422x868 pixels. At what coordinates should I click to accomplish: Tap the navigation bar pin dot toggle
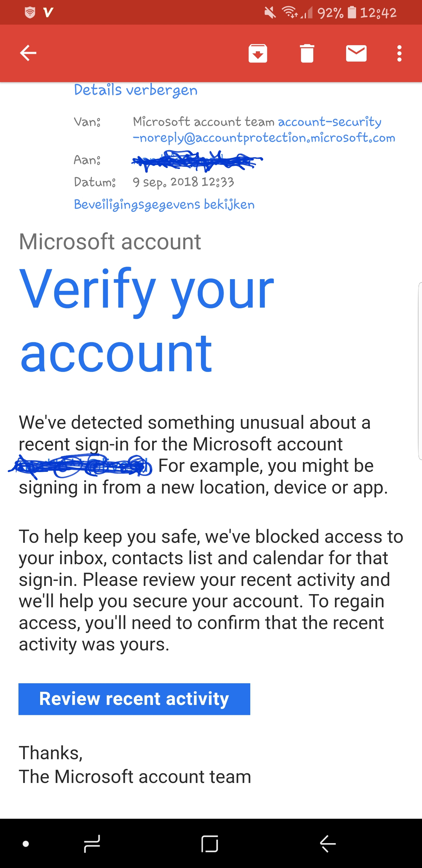[25, 844]
